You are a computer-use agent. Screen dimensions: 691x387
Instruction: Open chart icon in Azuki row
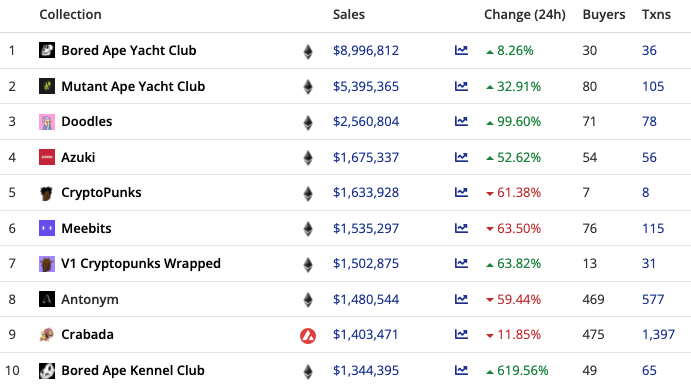(461, 157)
